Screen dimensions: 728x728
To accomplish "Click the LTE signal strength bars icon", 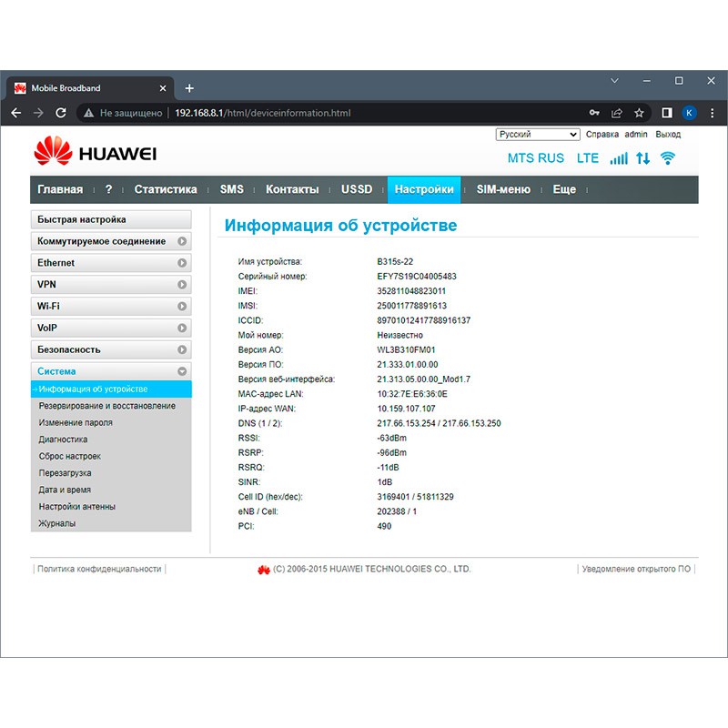I will pyautogui.click(x=619, y=158).
